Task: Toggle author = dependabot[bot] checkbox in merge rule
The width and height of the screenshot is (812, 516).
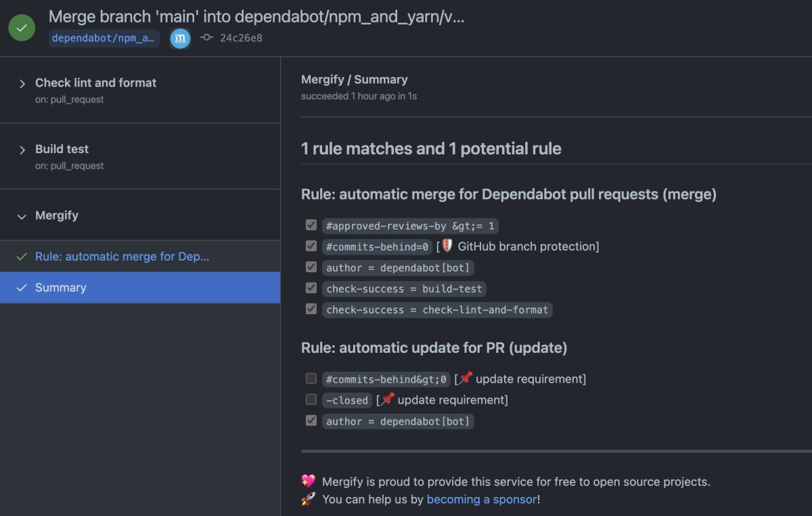Action: point(311,267)
